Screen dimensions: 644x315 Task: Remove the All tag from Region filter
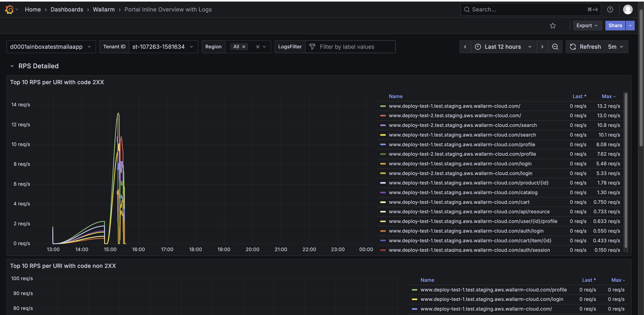(244, 47)
